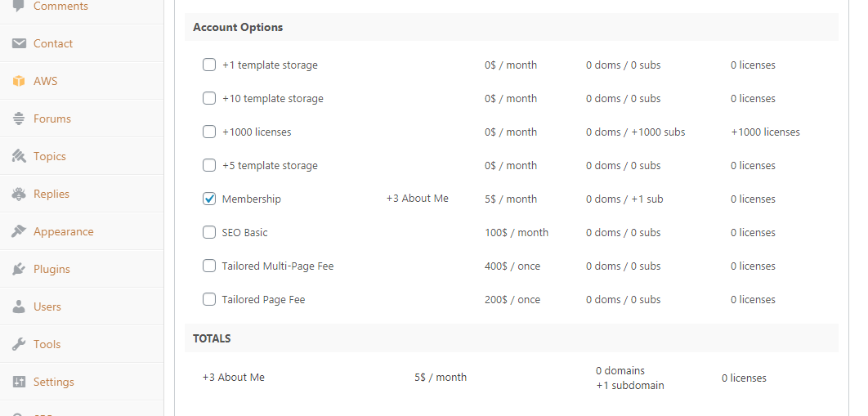Check the +1000 licenses option
Screen dimensions: 868x416
tap(208, 132)
